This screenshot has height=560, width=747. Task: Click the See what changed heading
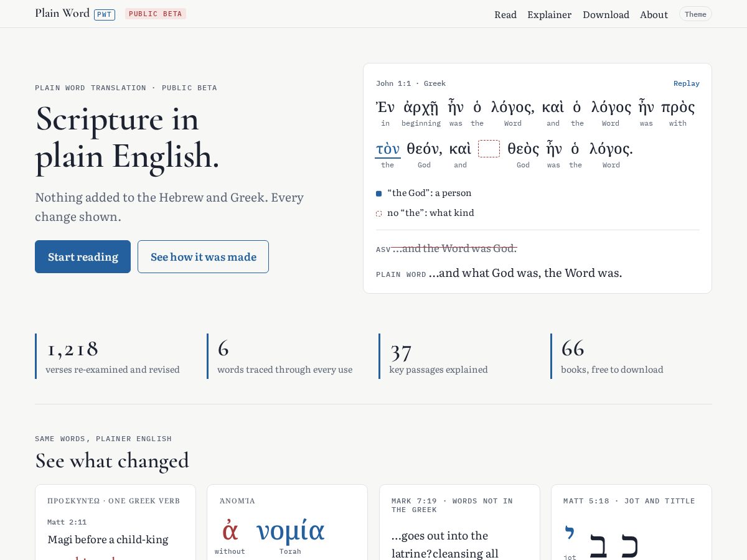tap(112, 460)
